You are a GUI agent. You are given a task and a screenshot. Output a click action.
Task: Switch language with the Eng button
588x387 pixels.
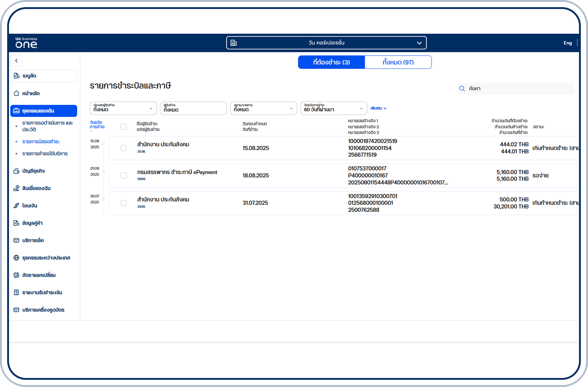click(567, 43)
